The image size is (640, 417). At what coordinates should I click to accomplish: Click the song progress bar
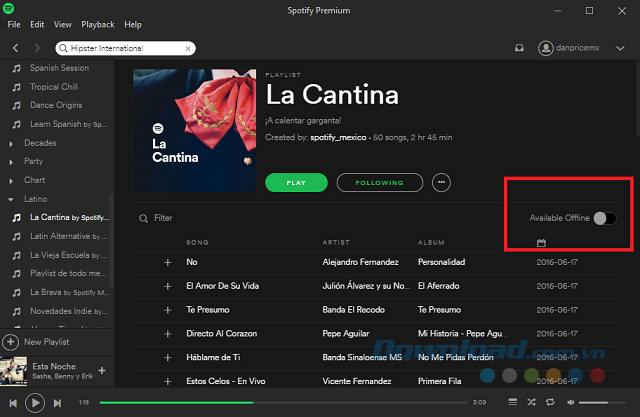(283, 402)
